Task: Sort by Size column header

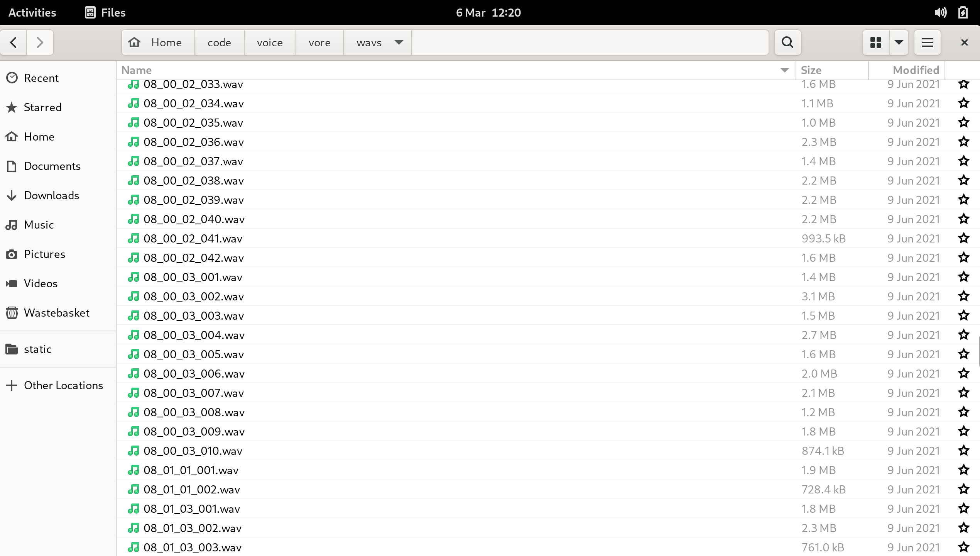Action: point(811,70)
